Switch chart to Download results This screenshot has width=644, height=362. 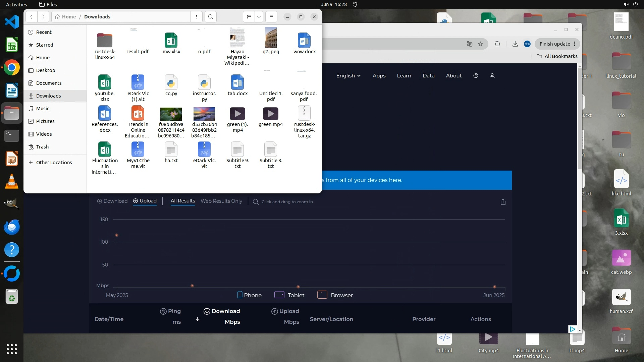pos(112,201)
